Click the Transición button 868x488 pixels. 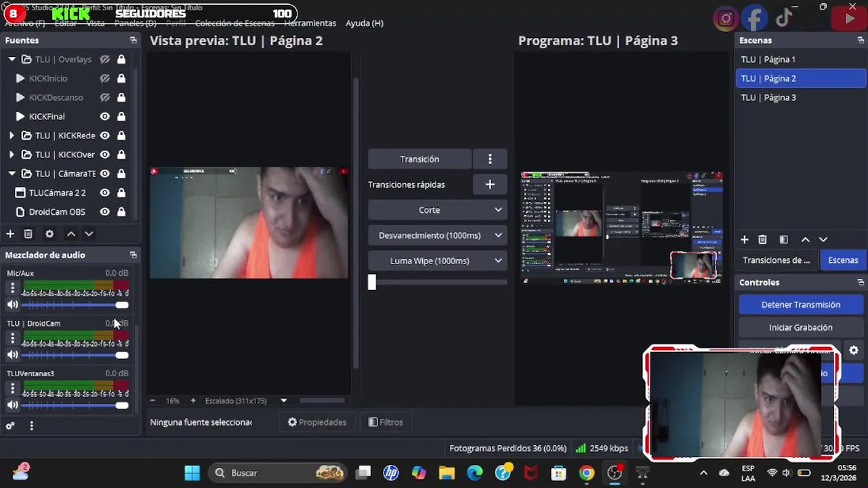tap(419, 159)
